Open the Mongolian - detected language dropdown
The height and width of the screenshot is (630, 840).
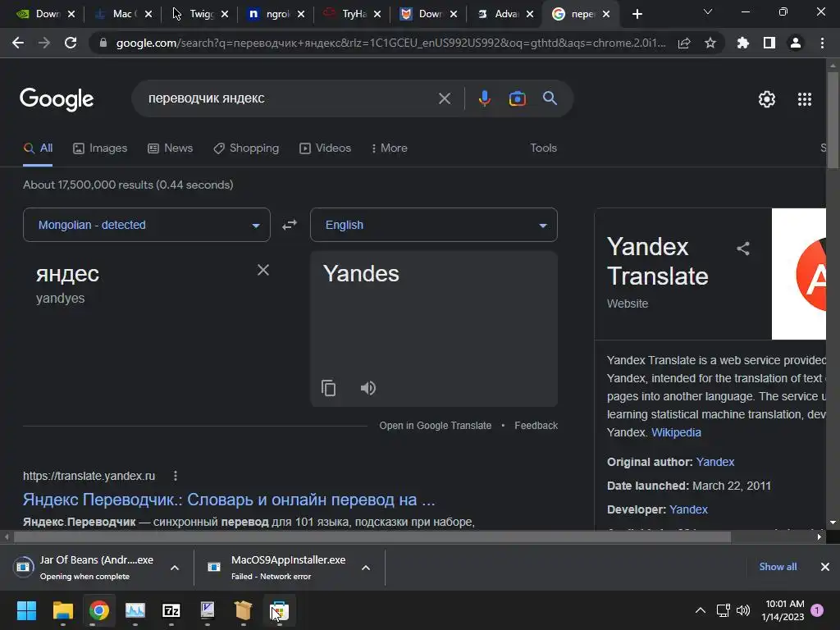[x=147, y=225]
